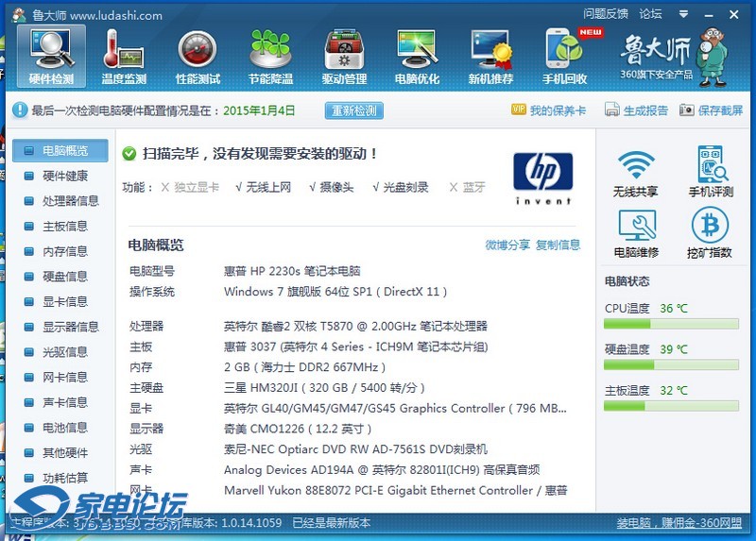Click the 保存截屏 camera icon
756x541 pixels.
click(686, 110)
